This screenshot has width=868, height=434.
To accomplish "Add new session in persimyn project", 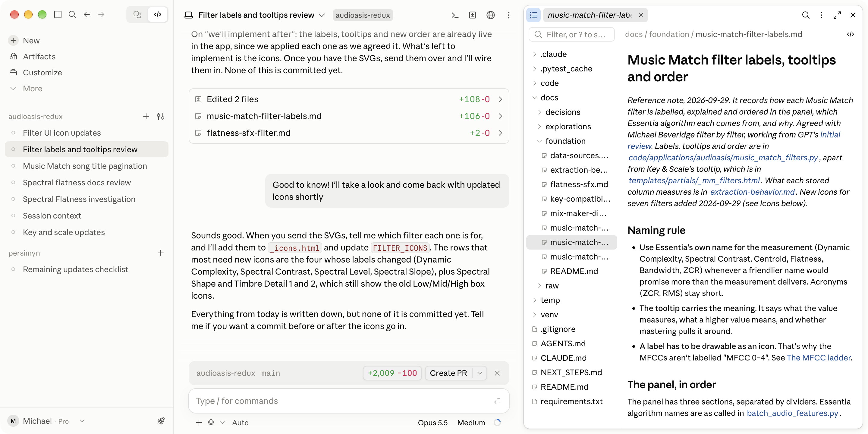I will tap(160, 253).
